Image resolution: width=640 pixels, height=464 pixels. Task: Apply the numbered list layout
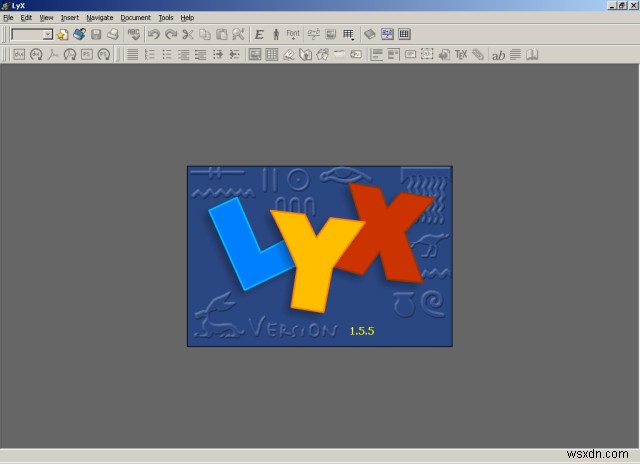coord(149,55)
